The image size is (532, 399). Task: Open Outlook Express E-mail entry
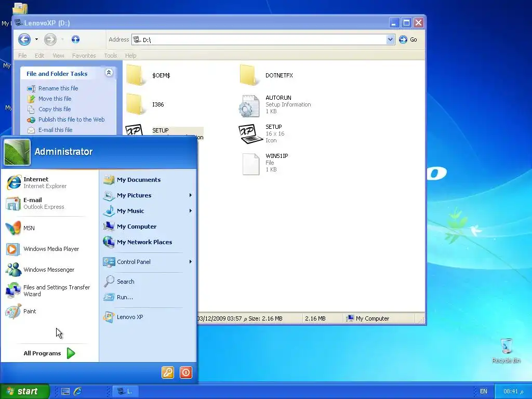49,203
